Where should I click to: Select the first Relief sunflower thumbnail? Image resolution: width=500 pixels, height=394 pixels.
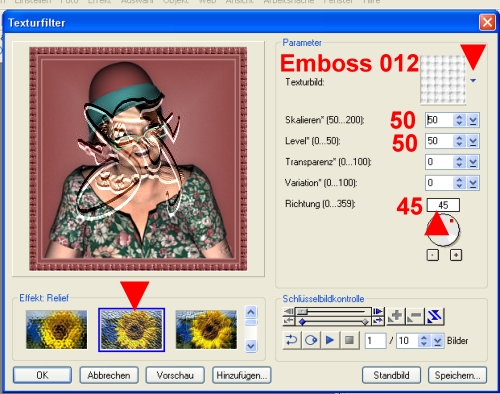(x=57, y=330)
